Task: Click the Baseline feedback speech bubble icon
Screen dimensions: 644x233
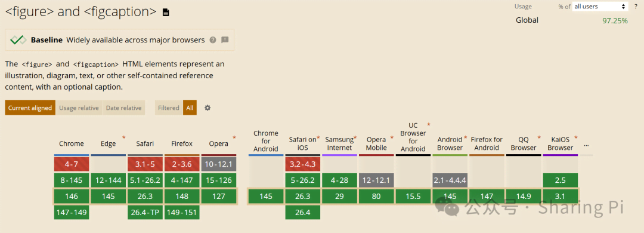Action: (225, 40)
